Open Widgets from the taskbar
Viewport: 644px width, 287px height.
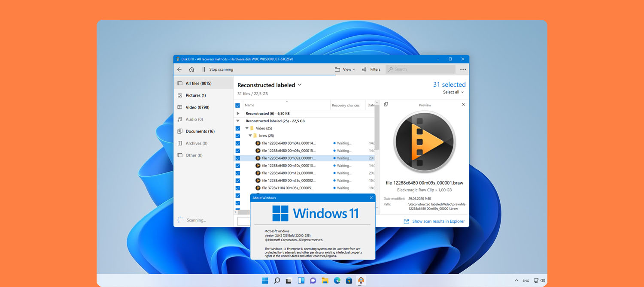coord(301,281)
